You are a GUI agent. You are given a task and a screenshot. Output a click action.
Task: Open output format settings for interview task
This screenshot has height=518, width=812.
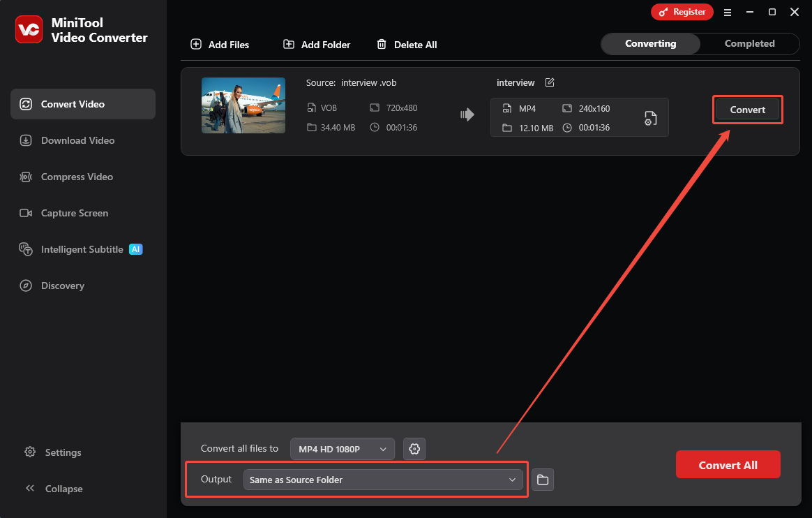coord(650,117)
